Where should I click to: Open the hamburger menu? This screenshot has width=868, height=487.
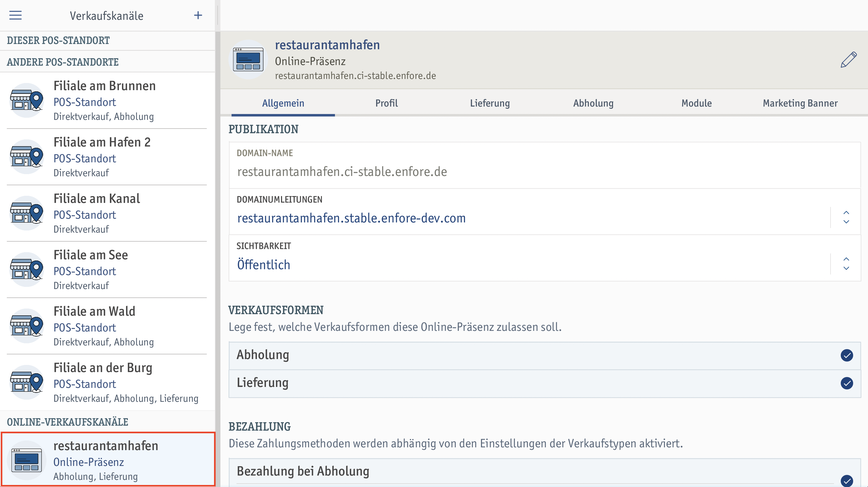tap(15, 15)
